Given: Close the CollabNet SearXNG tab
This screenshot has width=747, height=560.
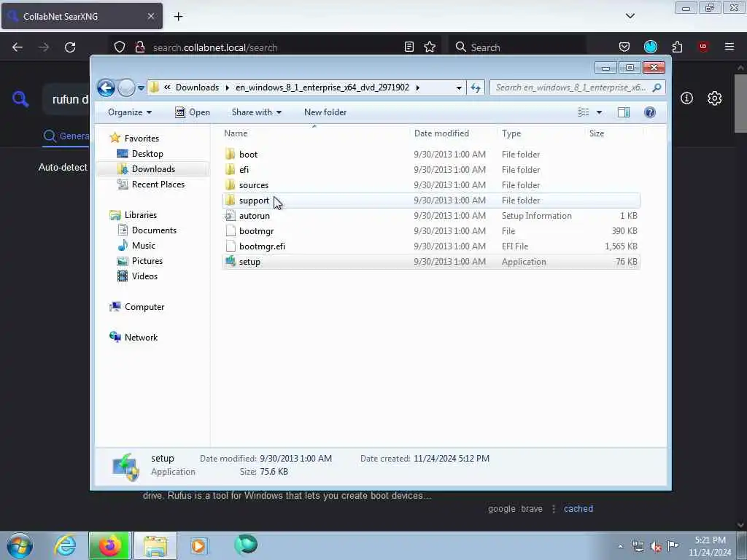Looking at the screenshot, I should point(150,16).
